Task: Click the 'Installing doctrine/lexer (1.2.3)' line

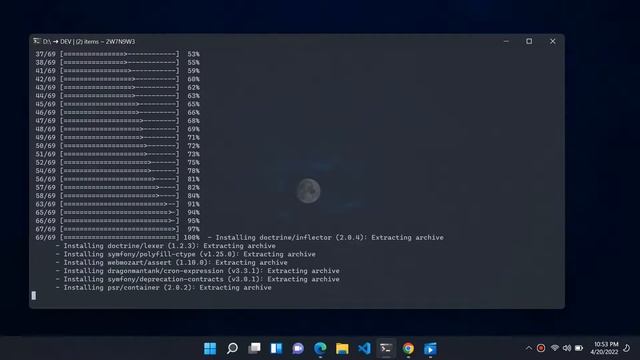Action: click(x=165, y=246)
